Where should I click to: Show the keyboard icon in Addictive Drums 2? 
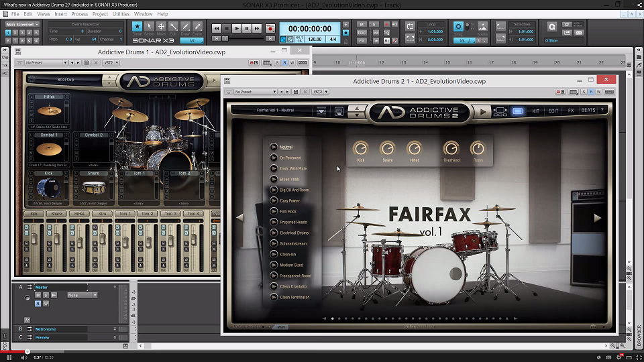tap(610, 92)
